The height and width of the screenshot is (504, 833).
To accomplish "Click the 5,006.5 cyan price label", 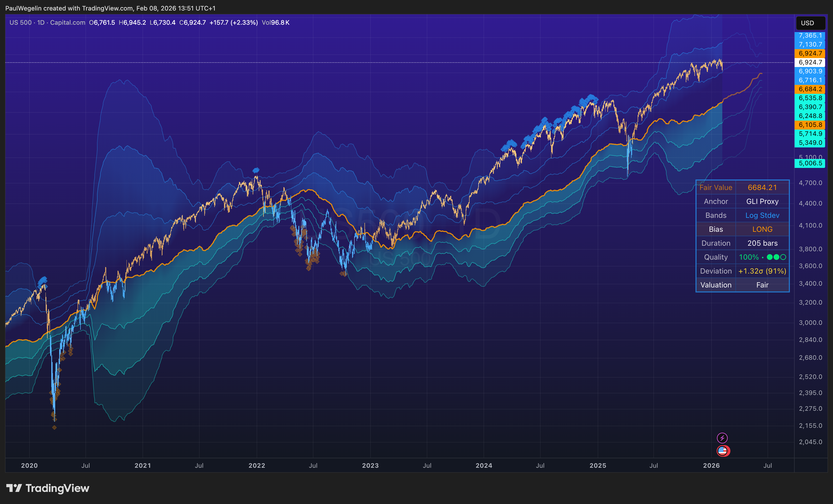I will tap(810, 163).
